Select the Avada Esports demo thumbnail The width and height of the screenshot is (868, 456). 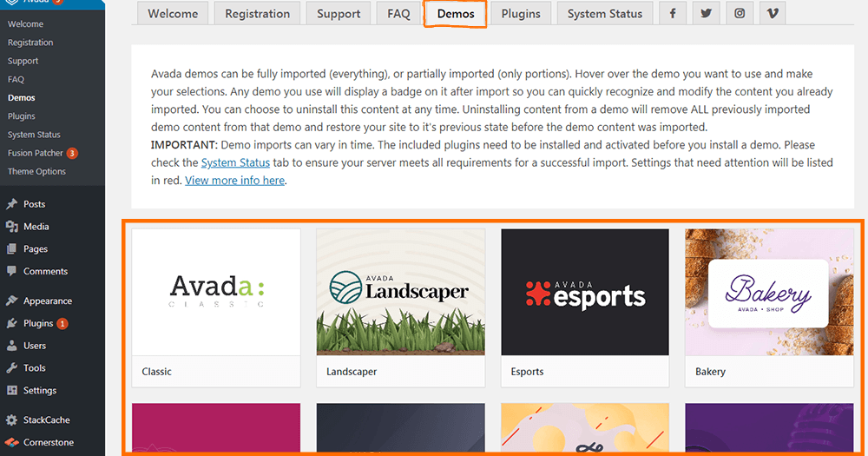tap(585, 292)
